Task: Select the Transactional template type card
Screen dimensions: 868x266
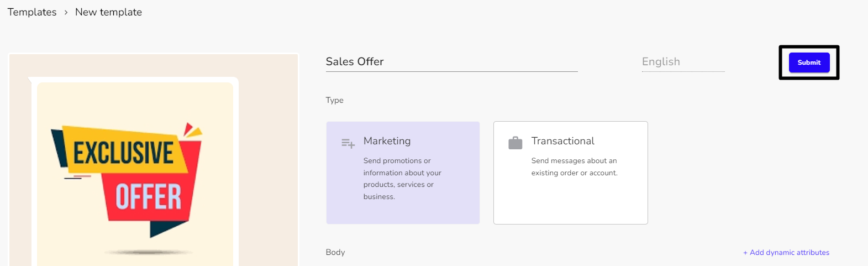Action: point(570,173)
